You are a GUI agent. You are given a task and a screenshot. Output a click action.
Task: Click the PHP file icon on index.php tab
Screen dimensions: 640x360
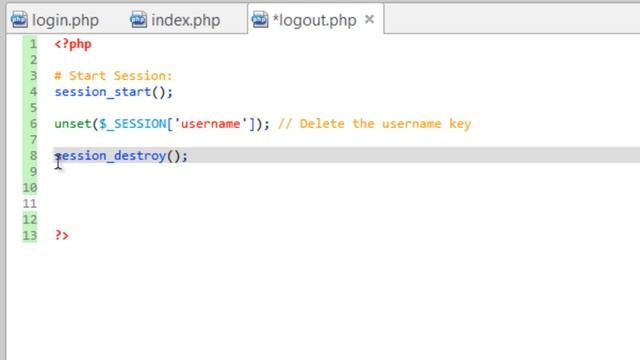[x=138, y=20]
